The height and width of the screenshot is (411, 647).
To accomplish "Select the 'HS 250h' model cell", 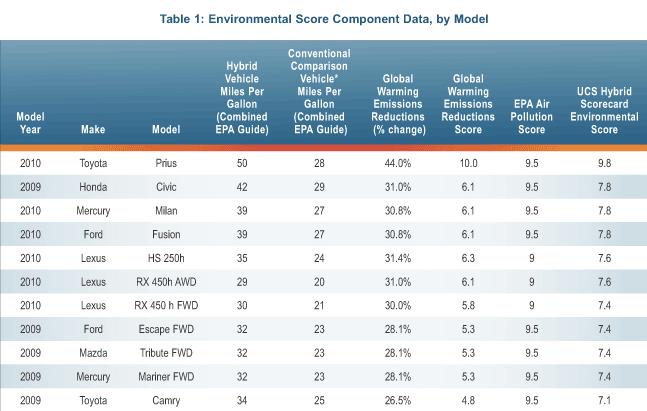I will click(x=167, y=256).
